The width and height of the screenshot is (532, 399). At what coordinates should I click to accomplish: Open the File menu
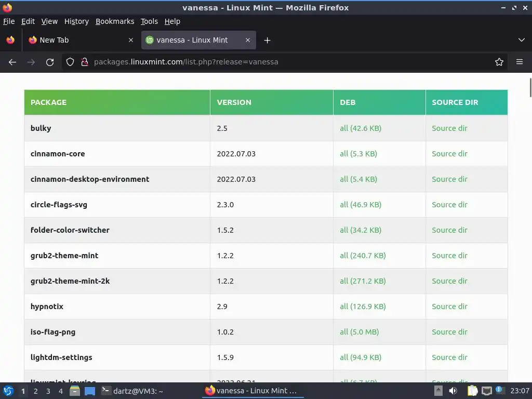(9, 21)
